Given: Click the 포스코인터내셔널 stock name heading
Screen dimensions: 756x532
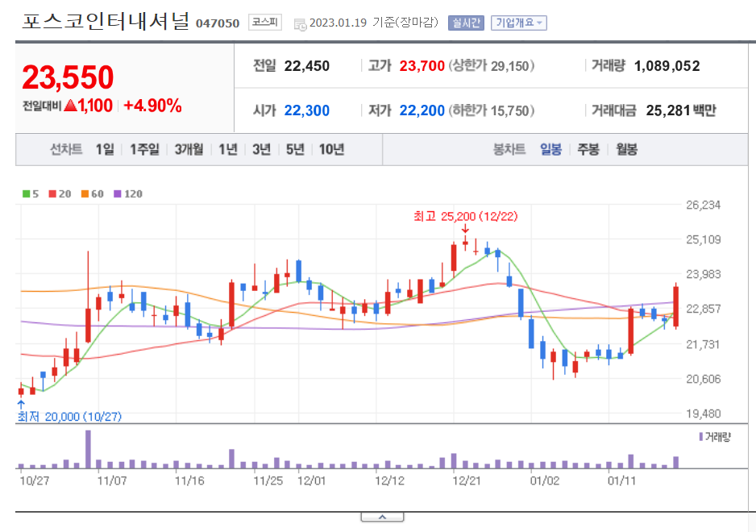Looking at the screenshot, I should click(106, 21).
